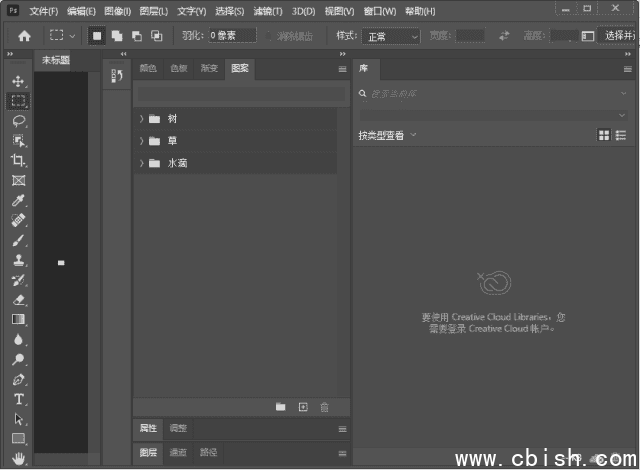Viewport: 640px width, 470px height.
Task: Click the Patterns panel search field
Action: click(x=241, y=94)
